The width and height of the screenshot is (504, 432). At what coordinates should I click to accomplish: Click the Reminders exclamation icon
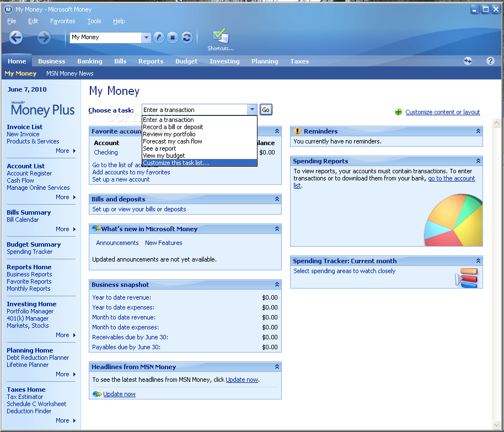(x=297, y=131)
